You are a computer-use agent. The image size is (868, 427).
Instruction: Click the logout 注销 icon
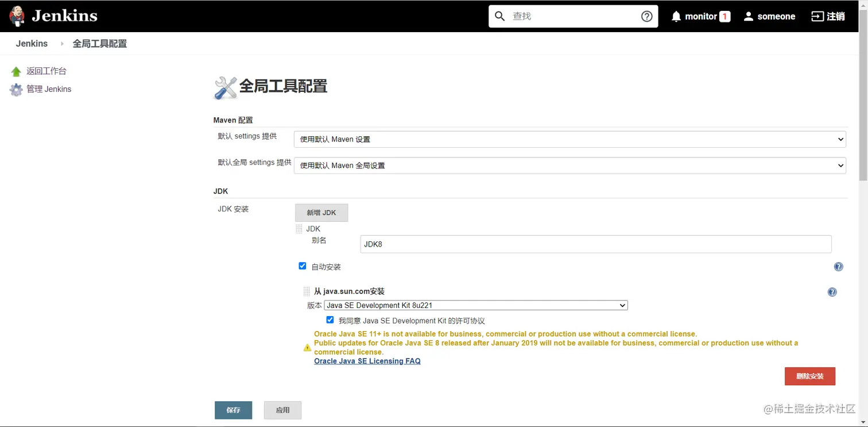coord(817,16)
